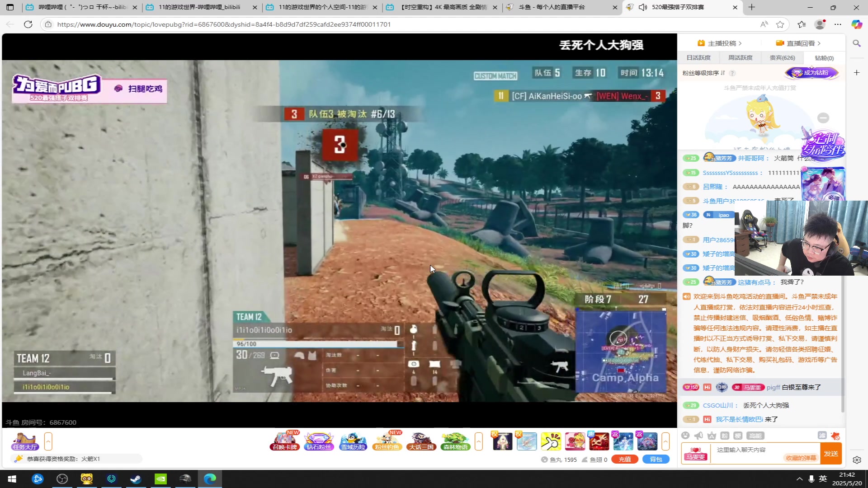Open the 大话三国 activity icon
Screen dimensions: 868x488
tap(421, 441)
